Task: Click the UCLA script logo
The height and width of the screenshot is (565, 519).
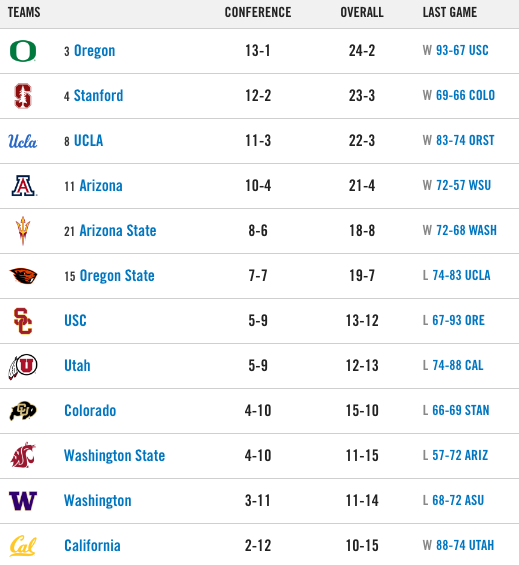Action: 23,141
